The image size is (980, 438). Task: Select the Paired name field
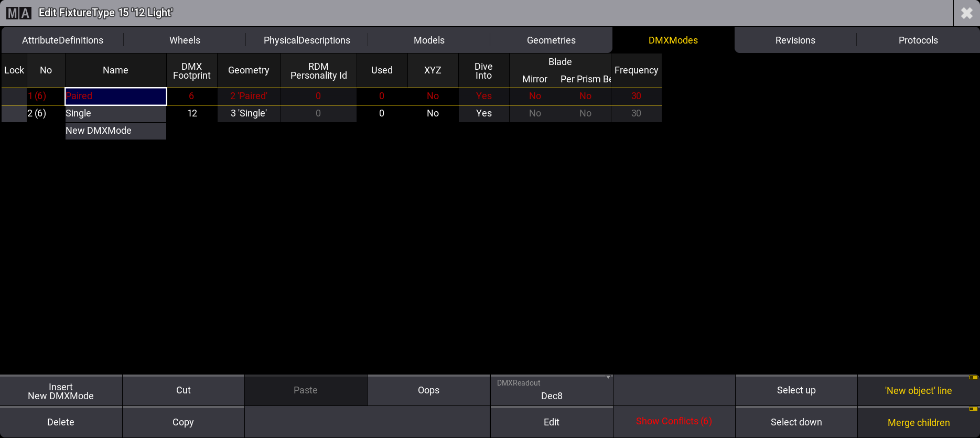coord(115,97)
